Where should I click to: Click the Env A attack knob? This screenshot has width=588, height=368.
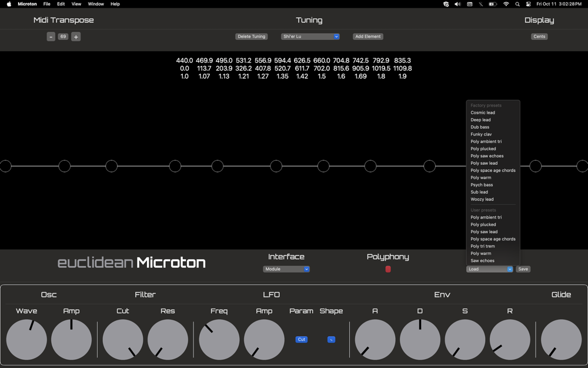[x=375, y=340]
